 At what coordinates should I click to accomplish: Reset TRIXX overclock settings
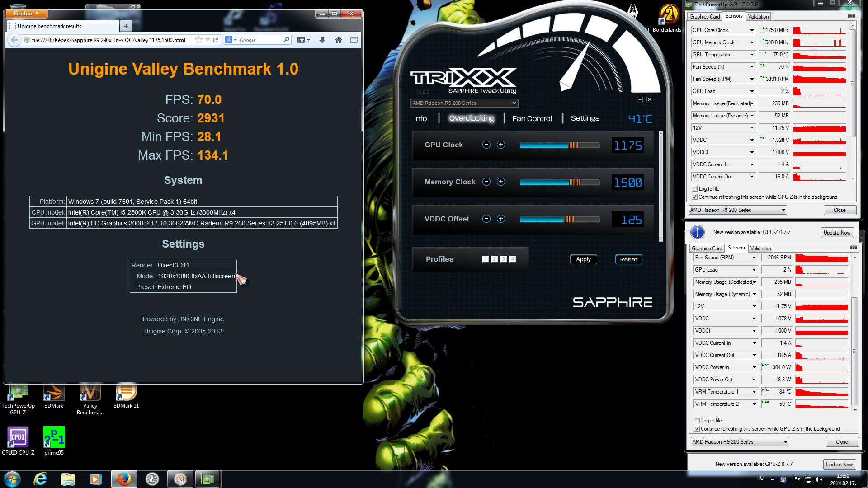628,259
